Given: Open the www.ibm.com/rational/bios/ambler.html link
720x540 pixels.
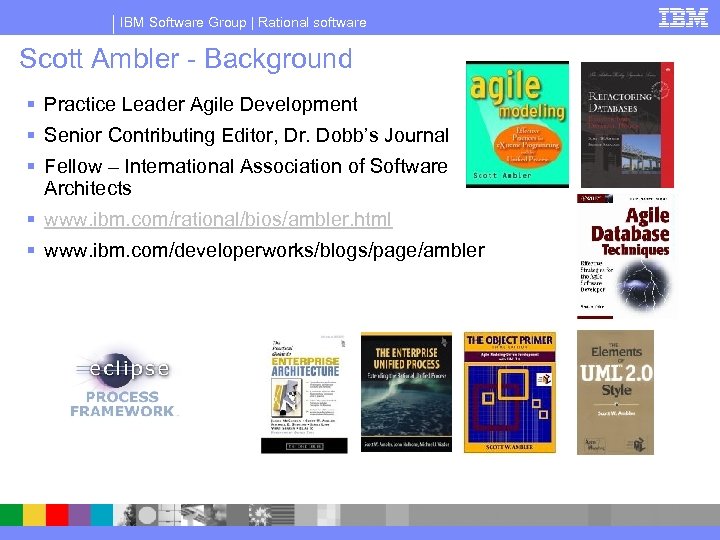Looking at the screenshot, I should pos(218,219).
